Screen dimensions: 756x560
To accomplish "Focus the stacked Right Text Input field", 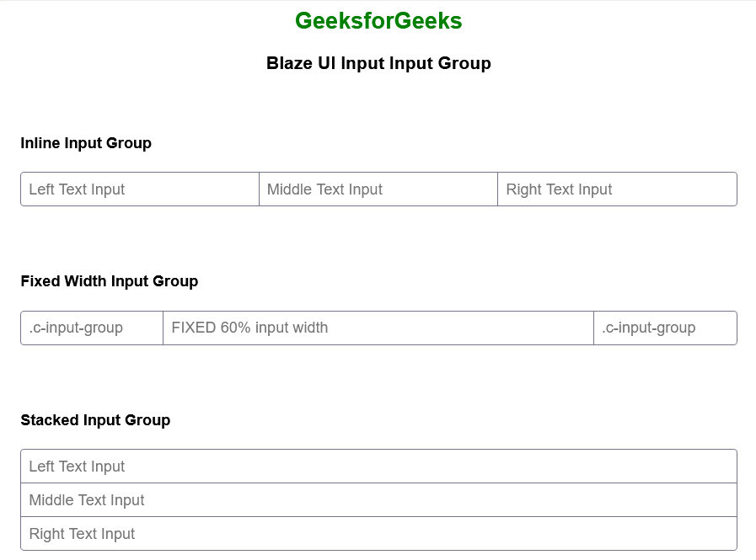I will tap(378, 534).
